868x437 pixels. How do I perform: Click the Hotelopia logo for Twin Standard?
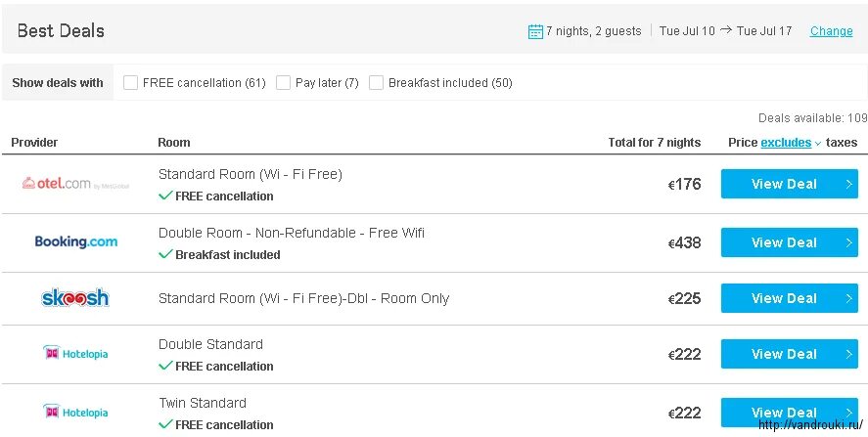coord(75,413)
